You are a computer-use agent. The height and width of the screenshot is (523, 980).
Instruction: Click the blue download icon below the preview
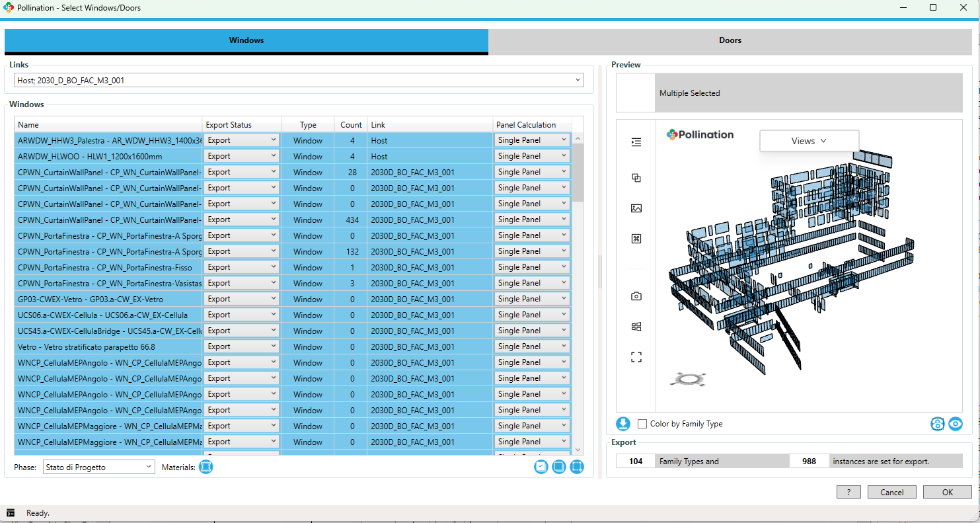(x=622, y=424)
